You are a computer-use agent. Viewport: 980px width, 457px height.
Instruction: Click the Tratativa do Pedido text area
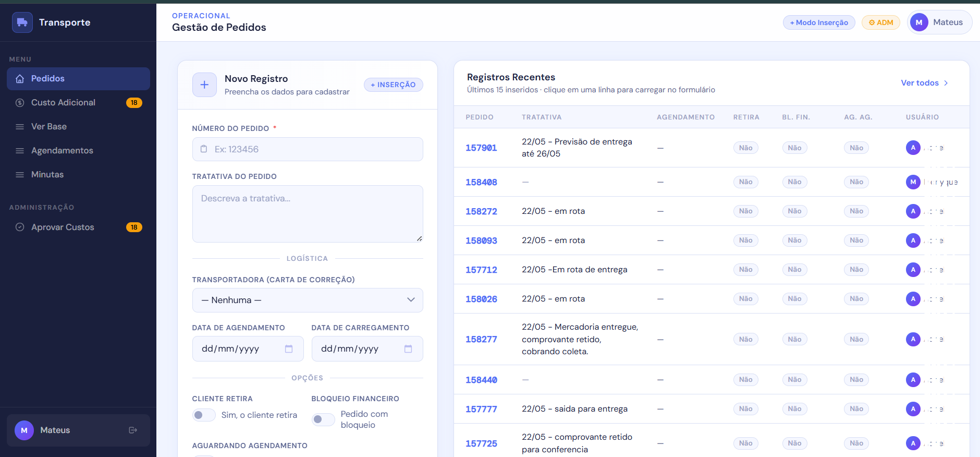(308, 214)
